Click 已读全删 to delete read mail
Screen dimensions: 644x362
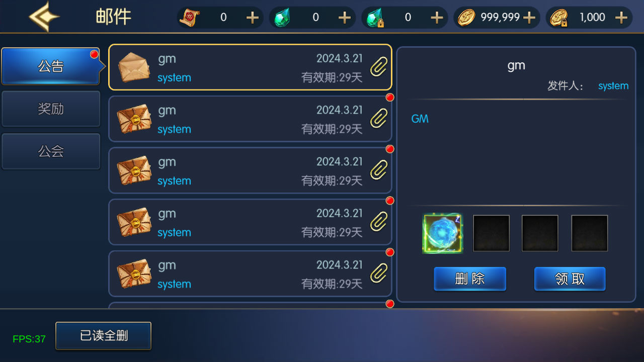click(x=104, y=336)
